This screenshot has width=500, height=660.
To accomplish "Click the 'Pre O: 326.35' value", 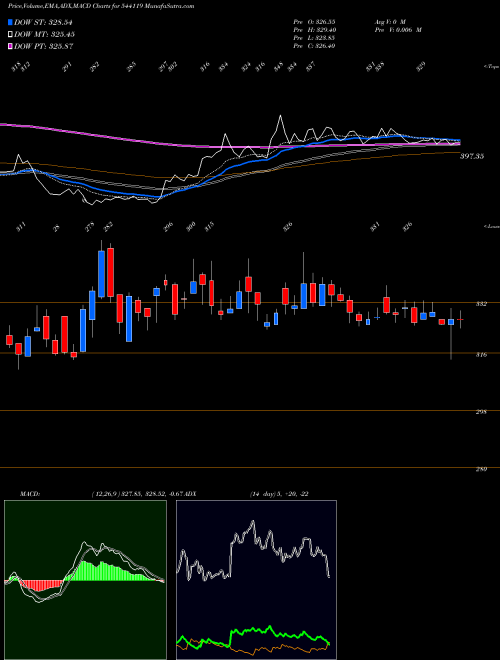I will [x=314, y=21].
